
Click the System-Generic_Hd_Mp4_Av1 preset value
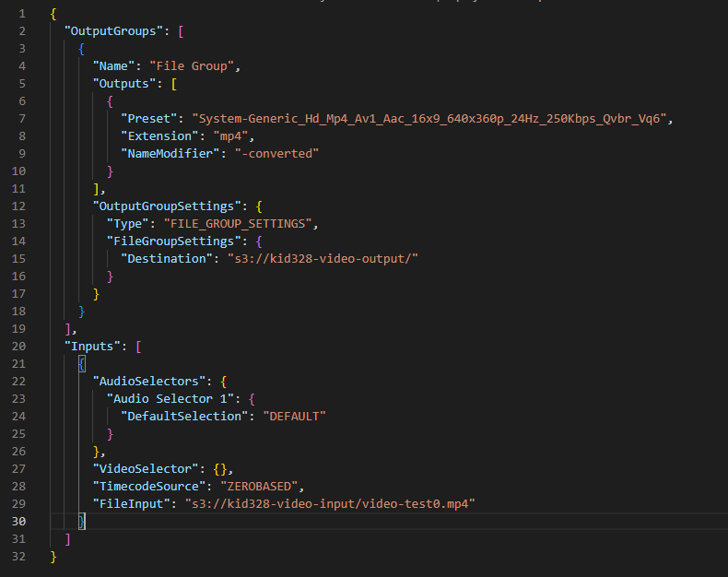[429, 119]
